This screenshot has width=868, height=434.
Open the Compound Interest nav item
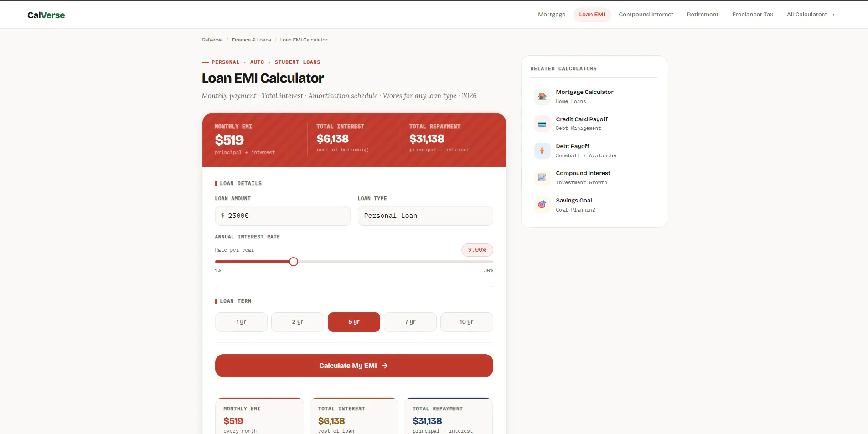(646, 15)
